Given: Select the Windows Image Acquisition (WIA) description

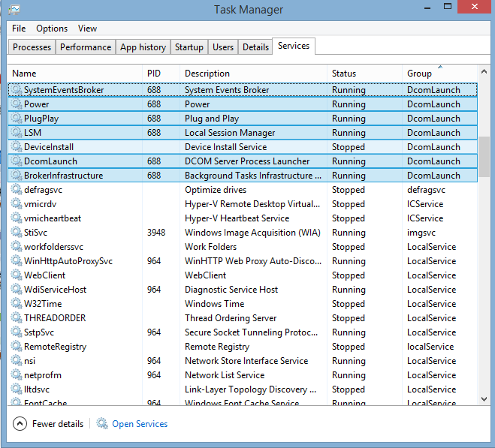Looking at the screenshot, I should [252, 233].
